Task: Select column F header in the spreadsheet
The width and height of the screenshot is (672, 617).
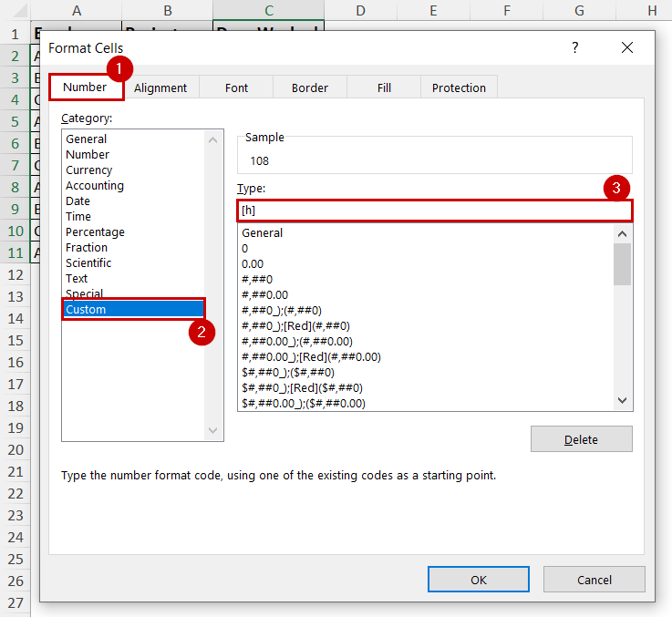Action: pos(507,10)
